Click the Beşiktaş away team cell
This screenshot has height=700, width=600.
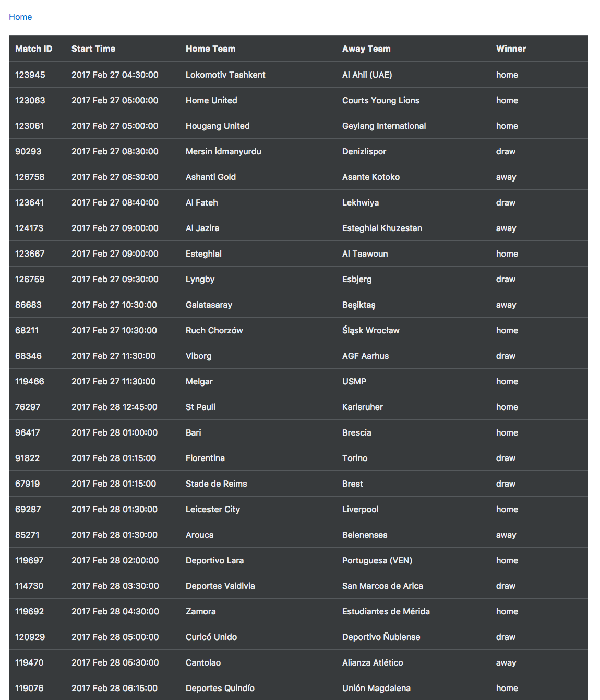(358, 305)
